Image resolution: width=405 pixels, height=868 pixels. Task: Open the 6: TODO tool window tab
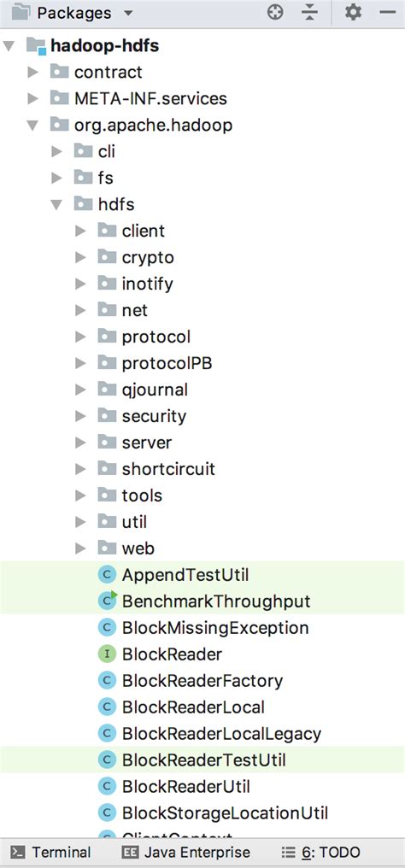pos(321,853)
